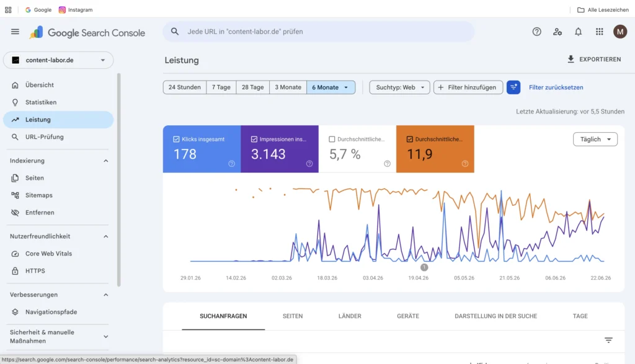
Task: Click the Navigationspfade layers icon
Action: 15,312
